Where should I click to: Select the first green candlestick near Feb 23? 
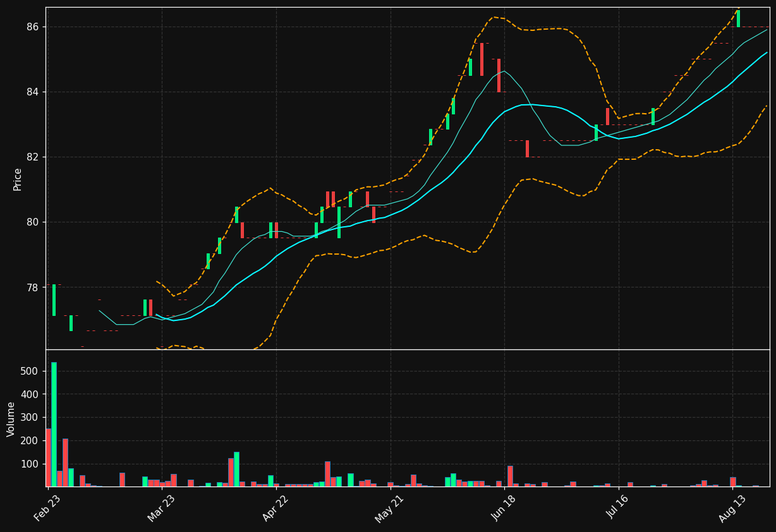54,300
